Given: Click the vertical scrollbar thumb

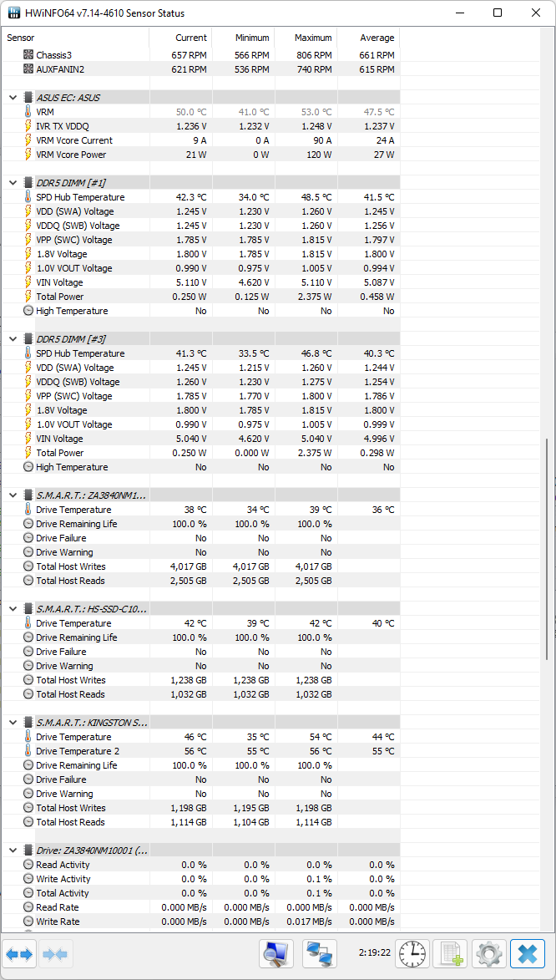Looking at the screenshot, I should pyautogui.click(x=548, y=548).
